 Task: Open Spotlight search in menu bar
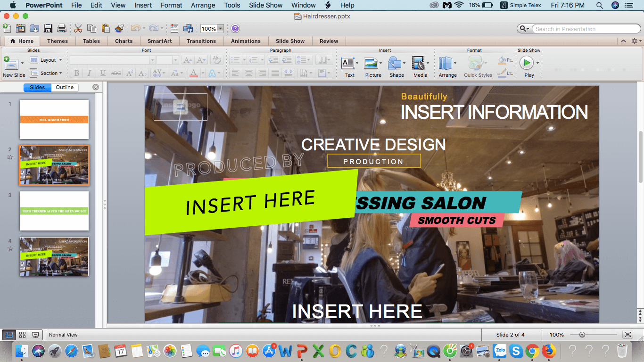(x=600, y=5)
